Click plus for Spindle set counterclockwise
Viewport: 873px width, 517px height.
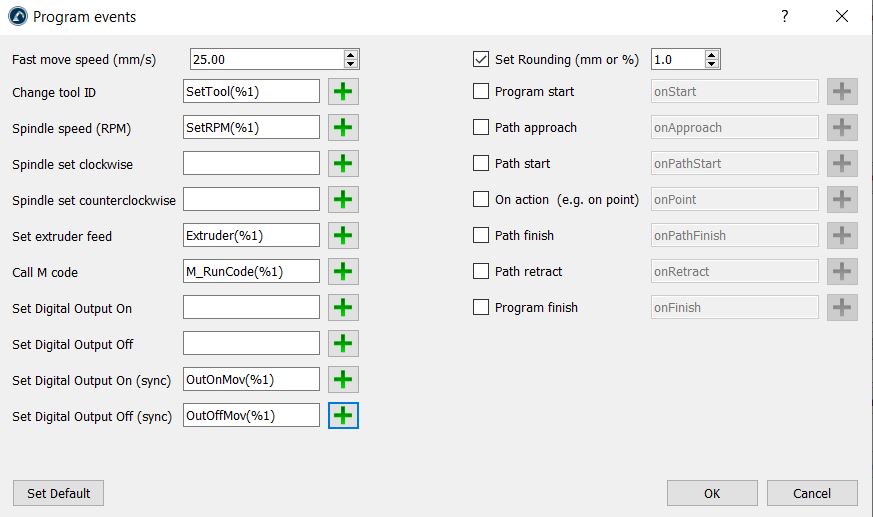[x=343, y=200]
